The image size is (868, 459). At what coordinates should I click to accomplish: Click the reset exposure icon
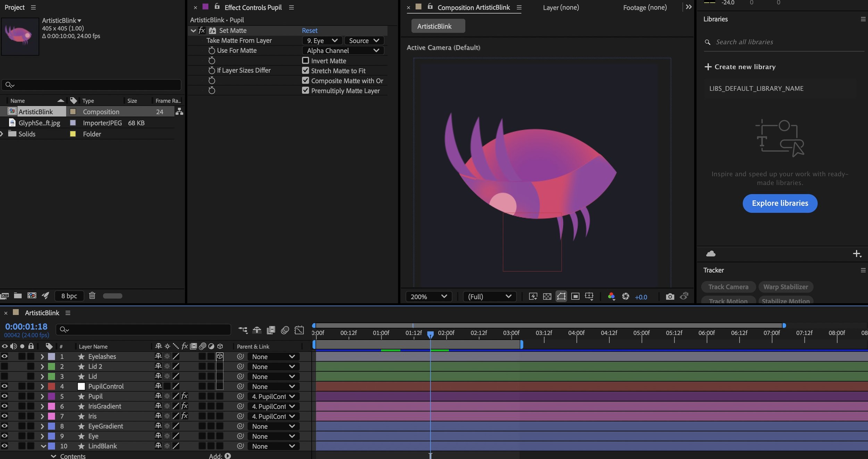625,297
